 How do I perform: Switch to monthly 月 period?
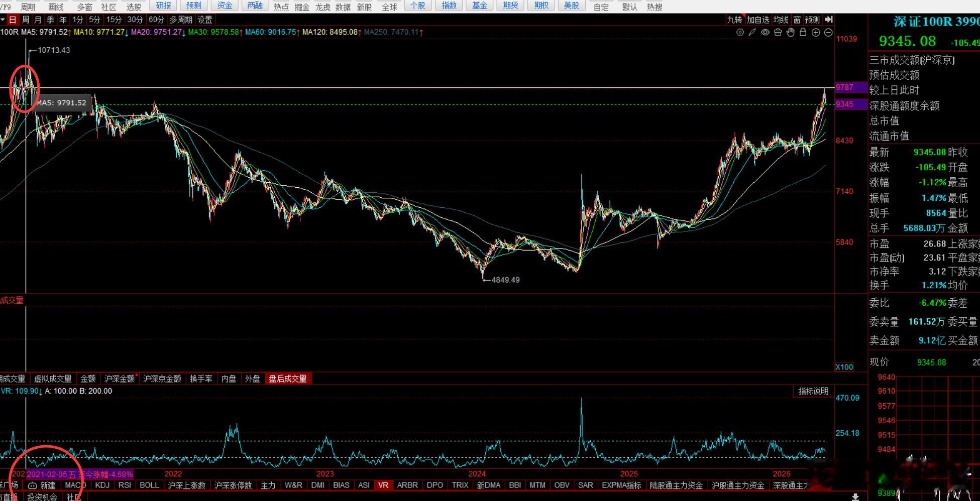pos(38,20)
